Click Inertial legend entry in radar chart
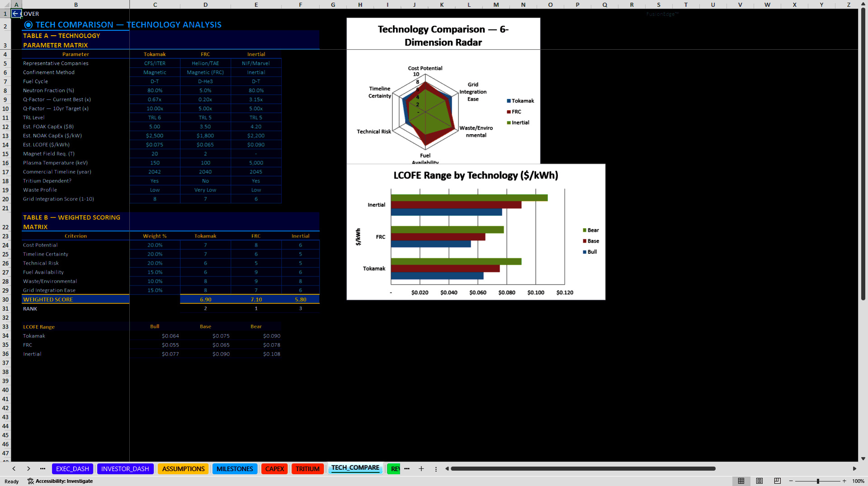The height and width of the screenshot is (486, 868). [518, 122]
